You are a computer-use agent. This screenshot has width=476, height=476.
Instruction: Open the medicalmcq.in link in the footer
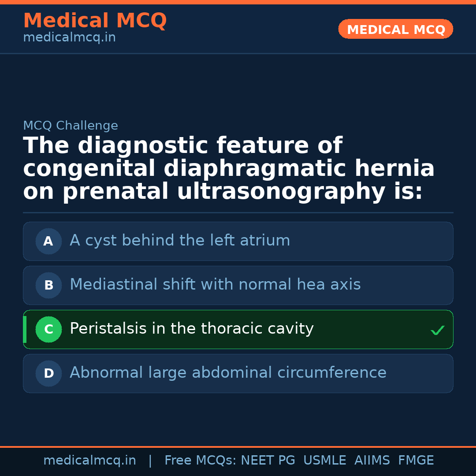tap(89, 461)
